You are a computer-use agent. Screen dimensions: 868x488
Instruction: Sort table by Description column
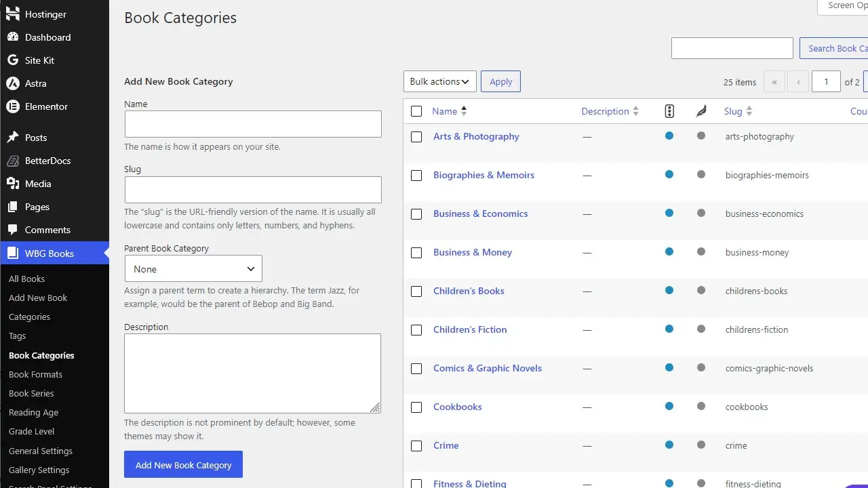coord(610,111)
